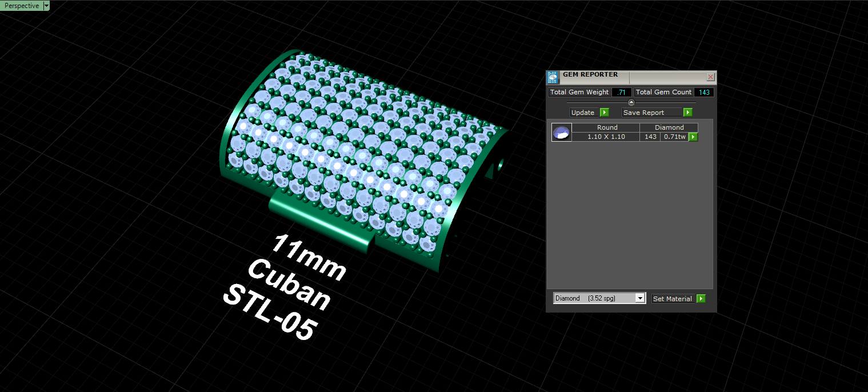Screen dimensions: 868x392
Task: Click the 1.10 X 1.10 size cell
Action: pyautogui.click(x=607, y=137)
